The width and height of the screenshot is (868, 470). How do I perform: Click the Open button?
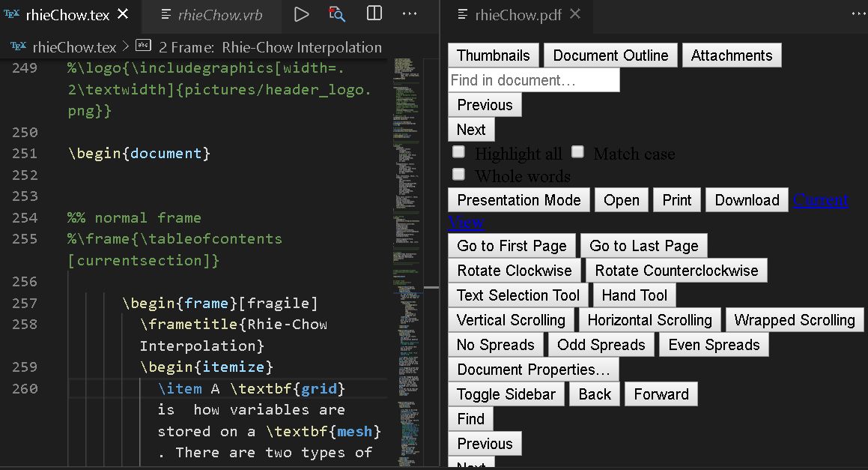(x=621, y=200)
